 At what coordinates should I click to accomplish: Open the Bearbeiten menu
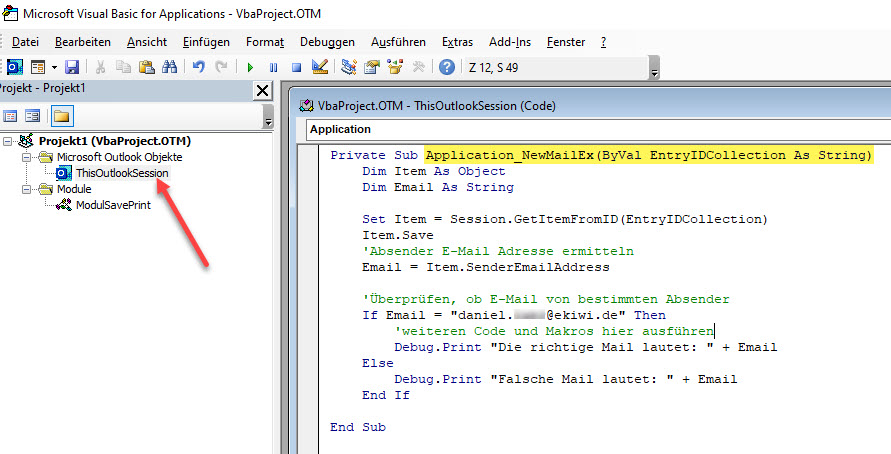(83, 42)
